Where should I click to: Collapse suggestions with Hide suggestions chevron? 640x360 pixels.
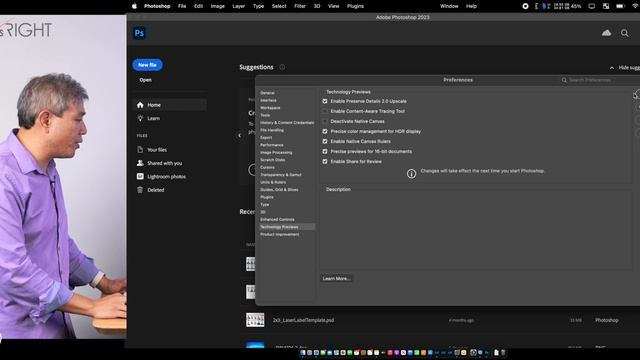click(x=611, y=68)
